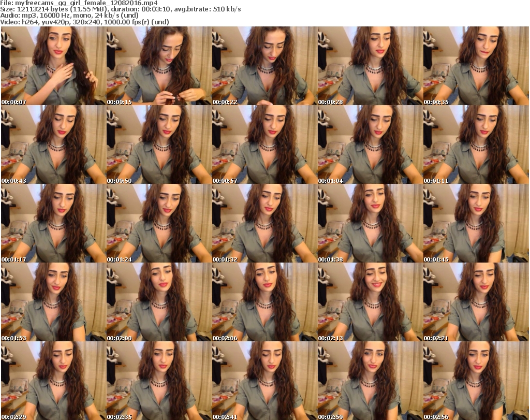The height and width of the screenshot is (420, 530).
Task: Choose the thumbnail frame stamped 00:02:06
Action: pyautogui.click(x=264, y=302)
